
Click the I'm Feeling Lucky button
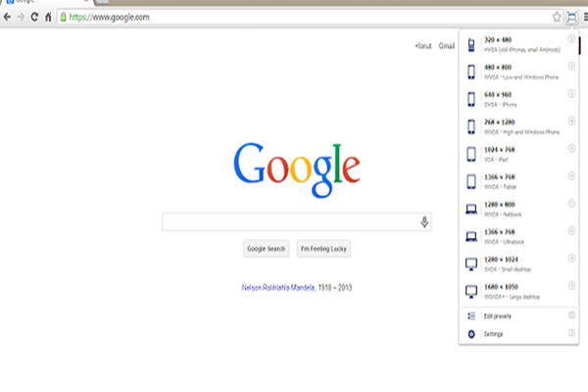[x=323, y=249]
